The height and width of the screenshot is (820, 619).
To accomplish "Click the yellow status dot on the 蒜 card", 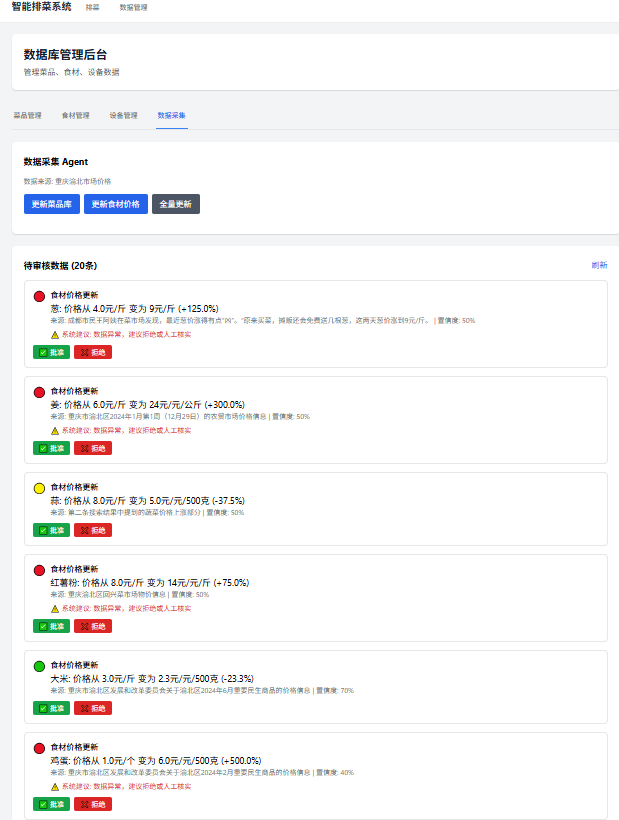I will tap(39, 488).
